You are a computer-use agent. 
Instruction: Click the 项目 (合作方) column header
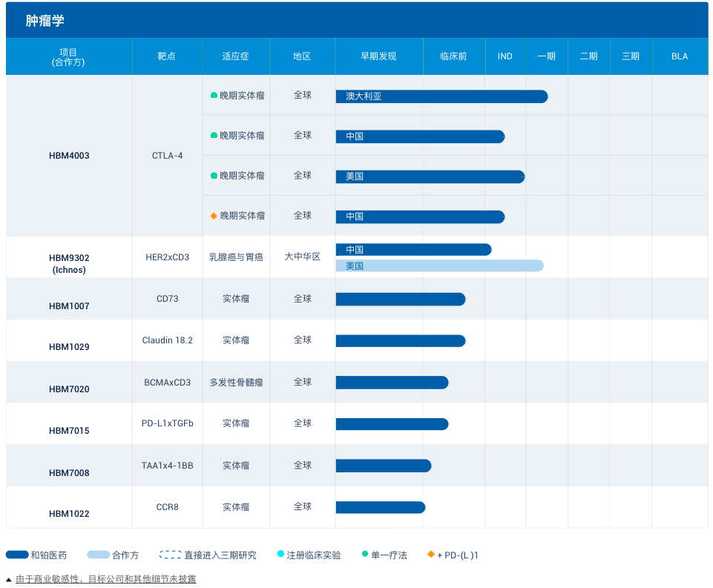tap(68, 57)
